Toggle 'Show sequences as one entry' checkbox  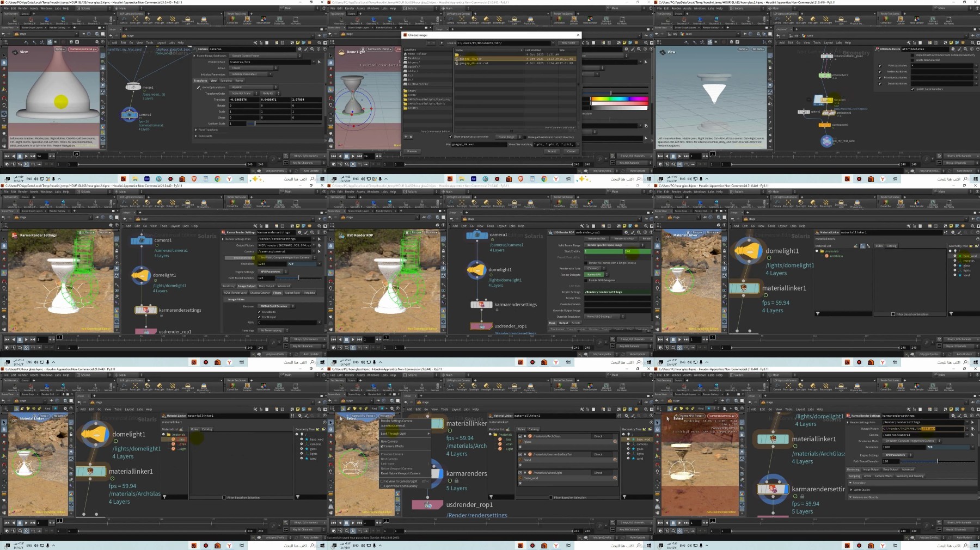point(451,137)
